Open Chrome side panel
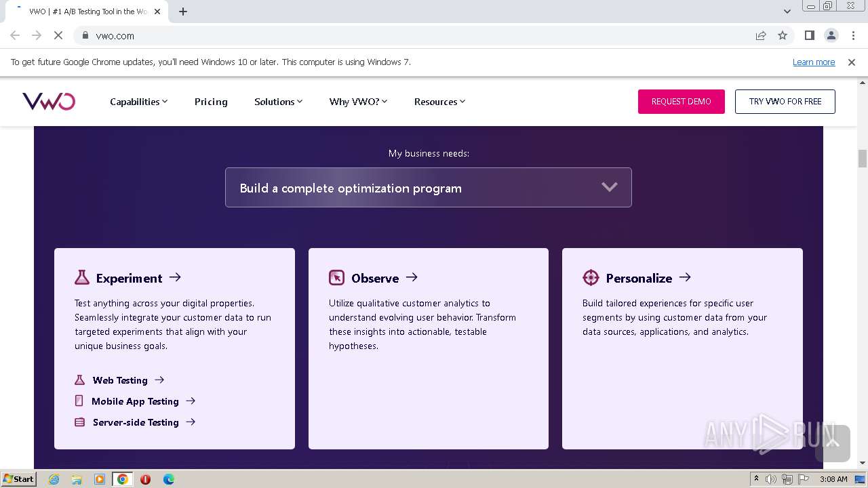Screen dimensions: 868x488 click(809, 35)
